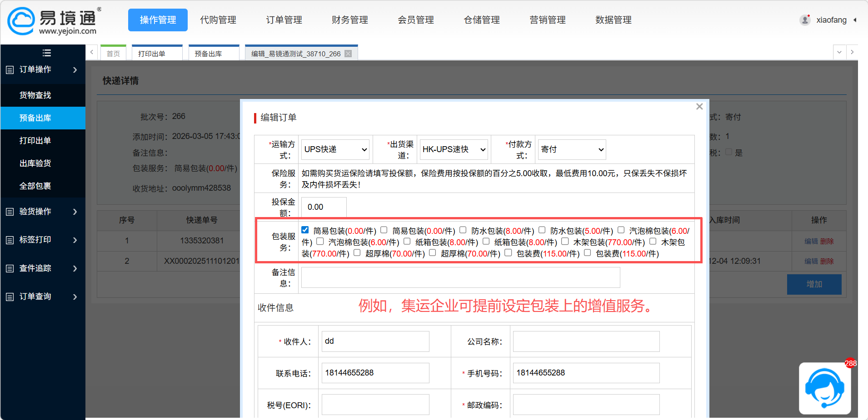Image resolution: width=868 pixels, height=420 pixels.
Task: Expand the 查件追踪 section chevron
Action: click(75, 268)
